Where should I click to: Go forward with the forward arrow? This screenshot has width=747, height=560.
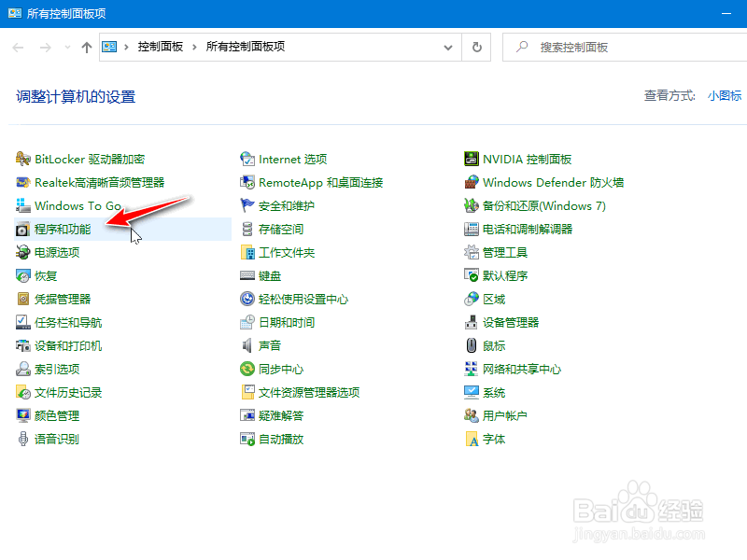45,48
